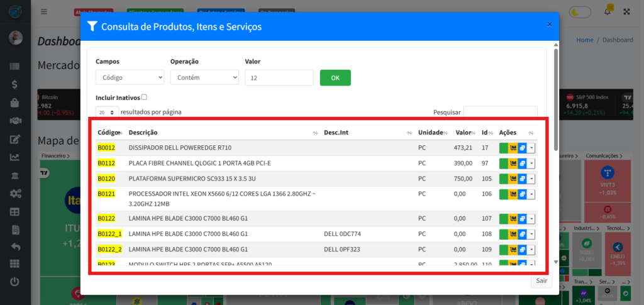Open the notifications bell

pyautogui.click(x=607, y=11)
